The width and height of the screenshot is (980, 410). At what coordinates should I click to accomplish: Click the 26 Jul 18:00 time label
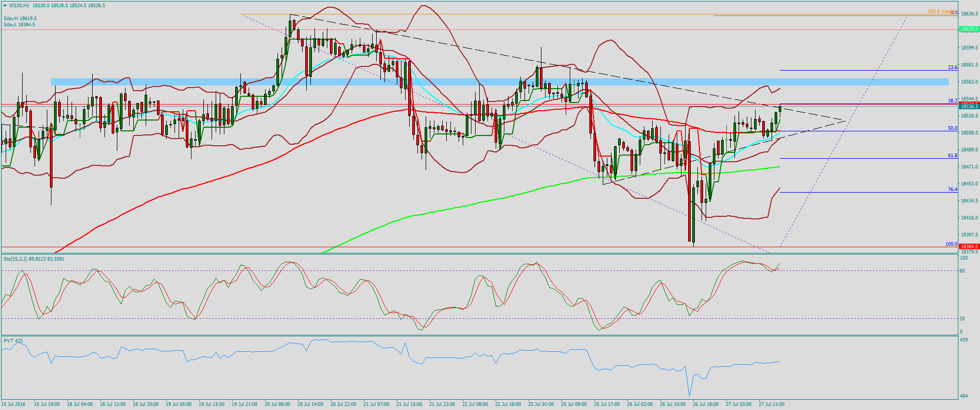pos(706,404)
